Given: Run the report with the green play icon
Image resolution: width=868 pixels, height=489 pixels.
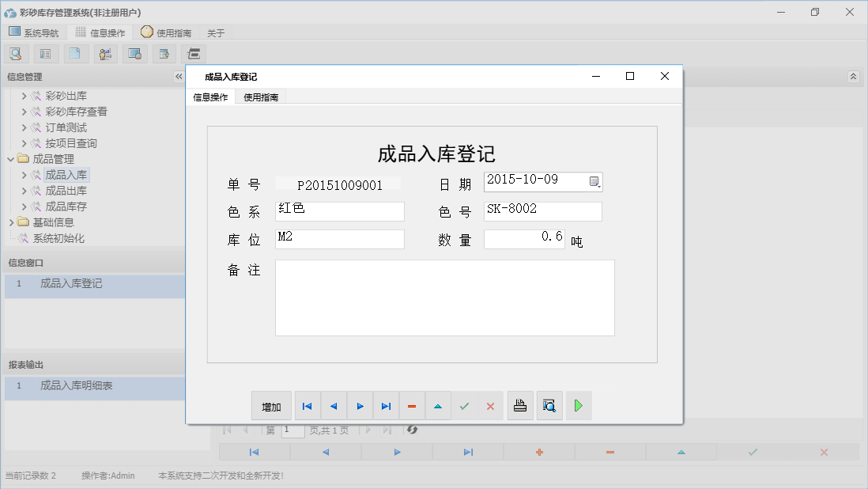Looking at the screenshot, I should (578, 405).
